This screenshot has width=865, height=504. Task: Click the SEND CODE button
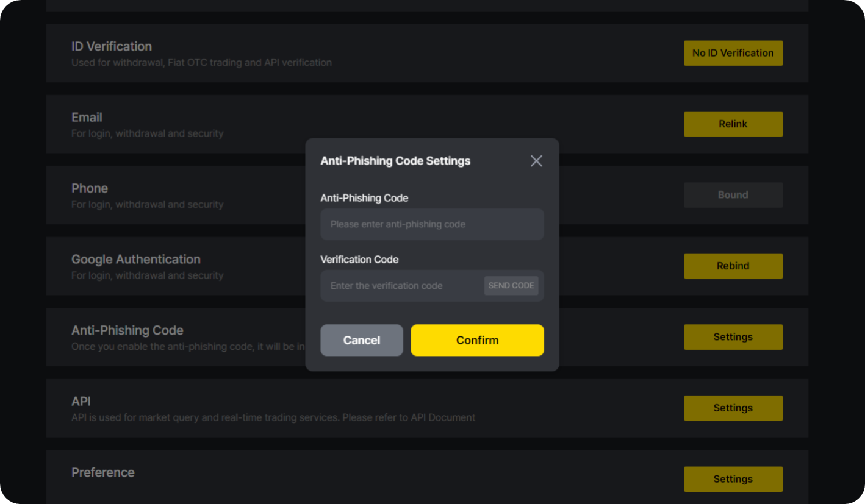pyautogui.click(x=511, y=286)
